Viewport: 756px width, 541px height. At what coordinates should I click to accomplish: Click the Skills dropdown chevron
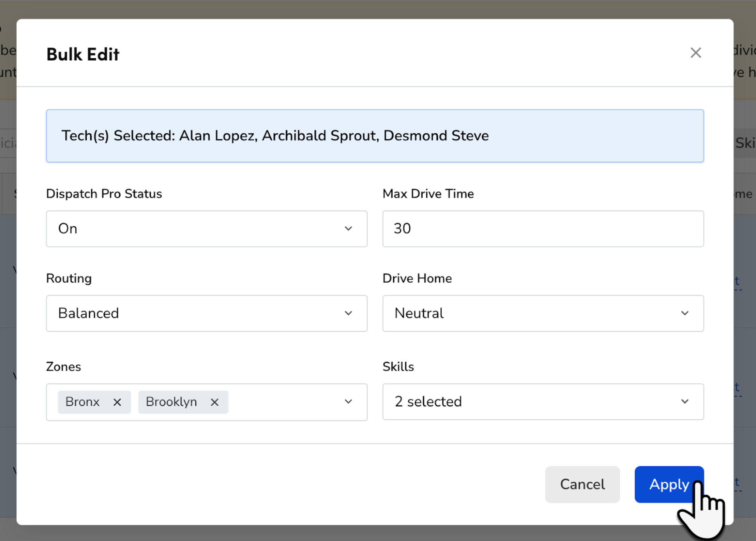pos(685,401)
